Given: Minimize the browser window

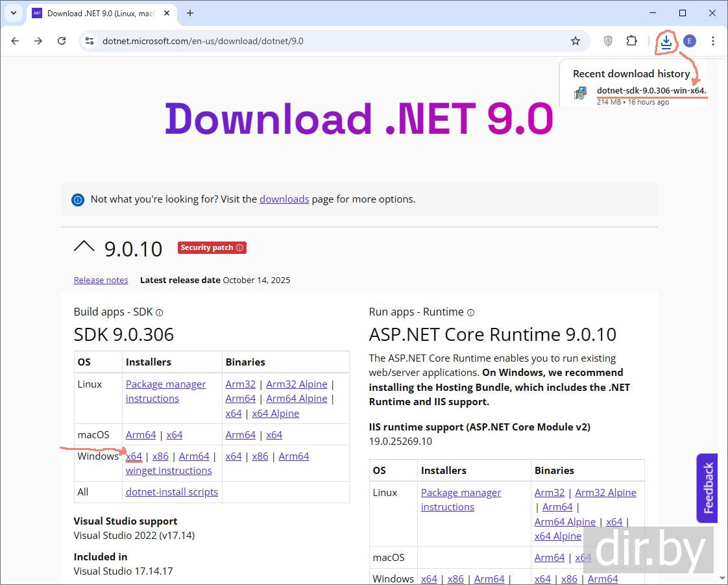Looking at the screenshot, I should click(x=653, y=13).
